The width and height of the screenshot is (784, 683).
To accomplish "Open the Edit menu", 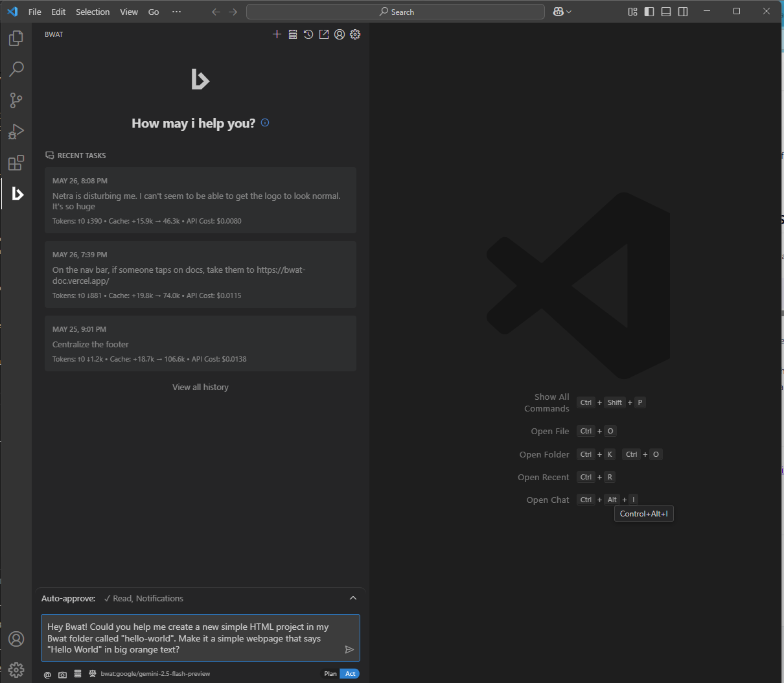I will (x=58, y=12).
